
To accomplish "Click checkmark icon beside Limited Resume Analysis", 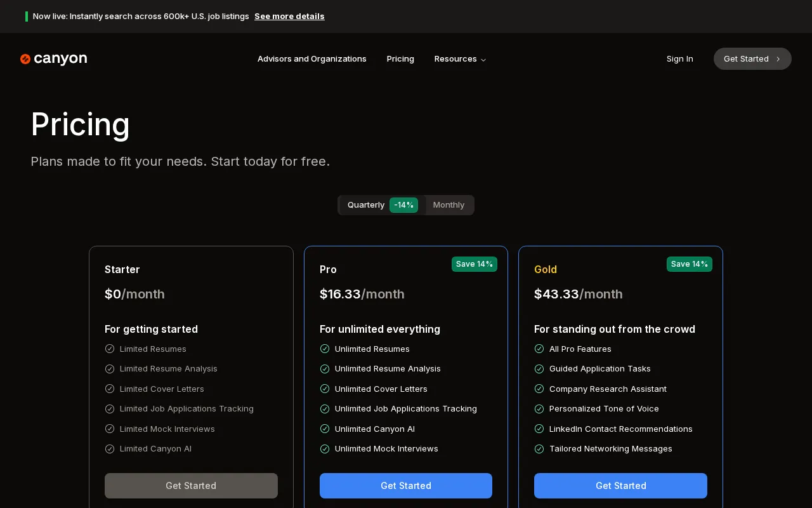I will pyautogui.click(x=110, y=369).
